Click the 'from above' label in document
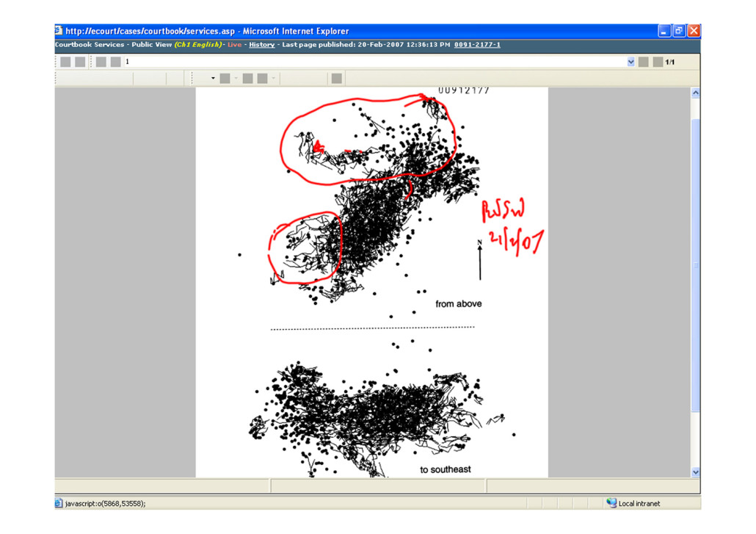This screenshot has height=534, width=756. coord(458,304)
